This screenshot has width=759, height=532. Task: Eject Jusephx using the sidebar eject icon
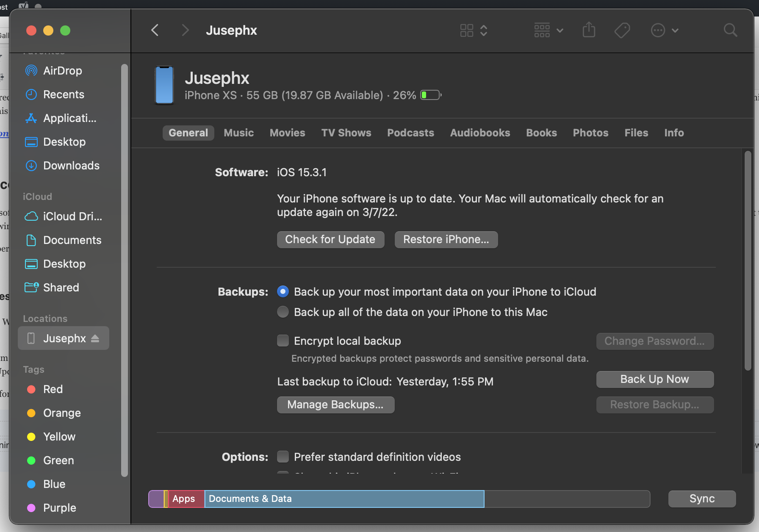(95, 338)
